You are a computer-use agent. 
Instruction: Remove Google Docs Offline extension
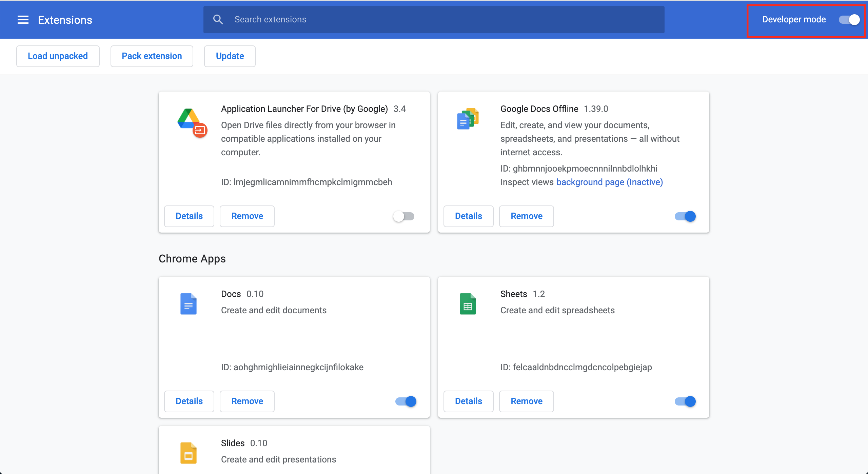pos(527,216)
